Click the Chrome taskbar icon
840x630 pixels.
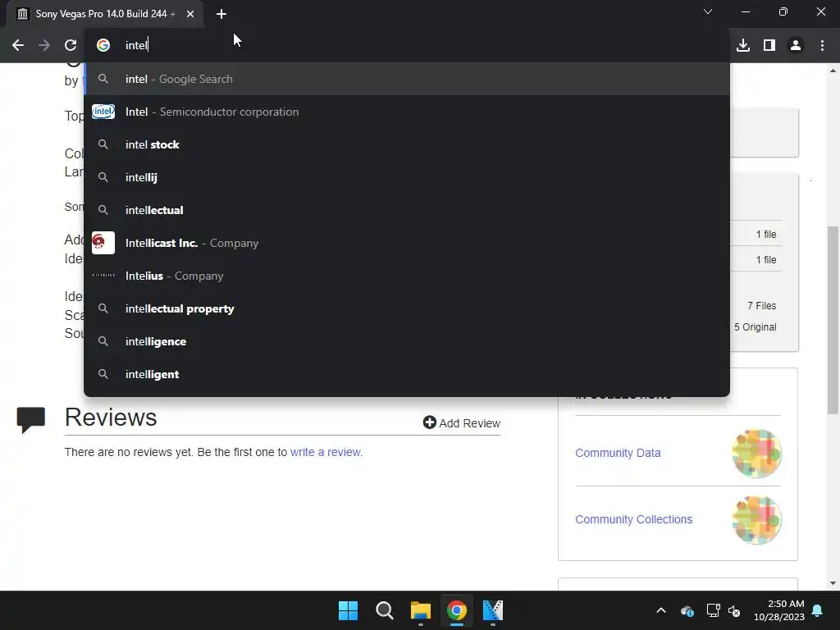coord(457,610)
